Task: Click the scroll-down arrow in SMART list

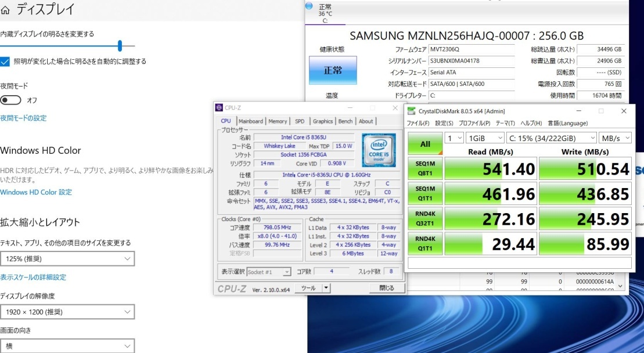Action: 621,286
